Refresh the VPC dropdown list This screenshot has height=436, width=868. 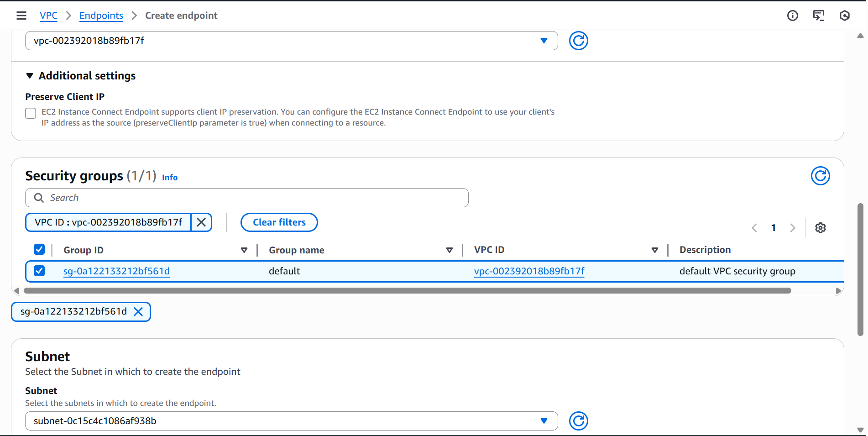coord(578,41)
